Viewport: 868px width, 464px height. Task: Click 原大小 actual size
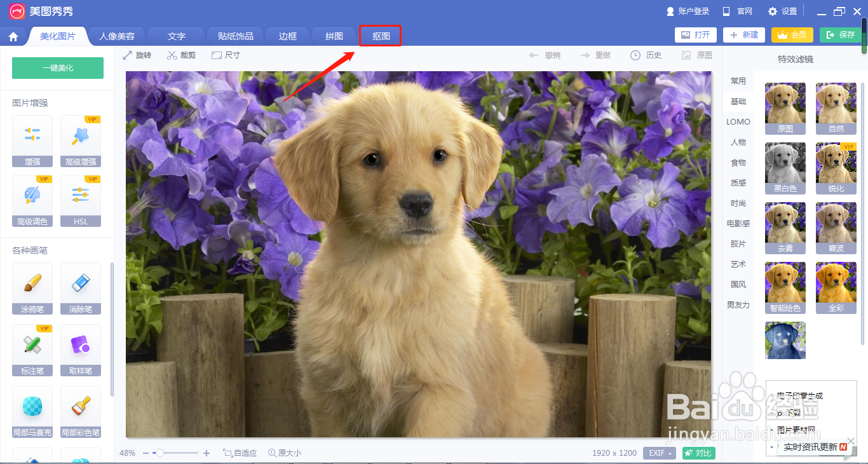[x=285, y=453]
